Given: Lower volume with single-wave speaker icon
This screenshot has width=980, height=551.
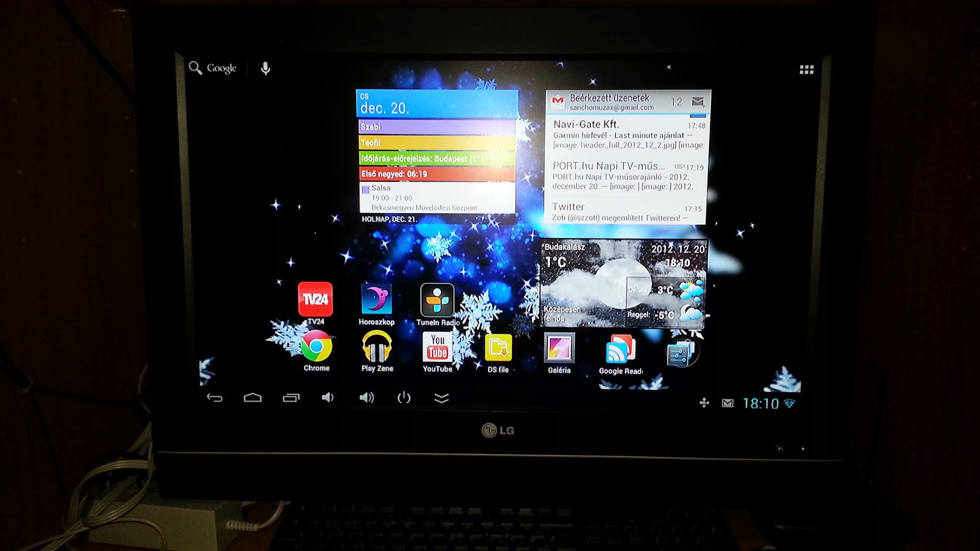Looking at the screenshot, I should 328,397.
